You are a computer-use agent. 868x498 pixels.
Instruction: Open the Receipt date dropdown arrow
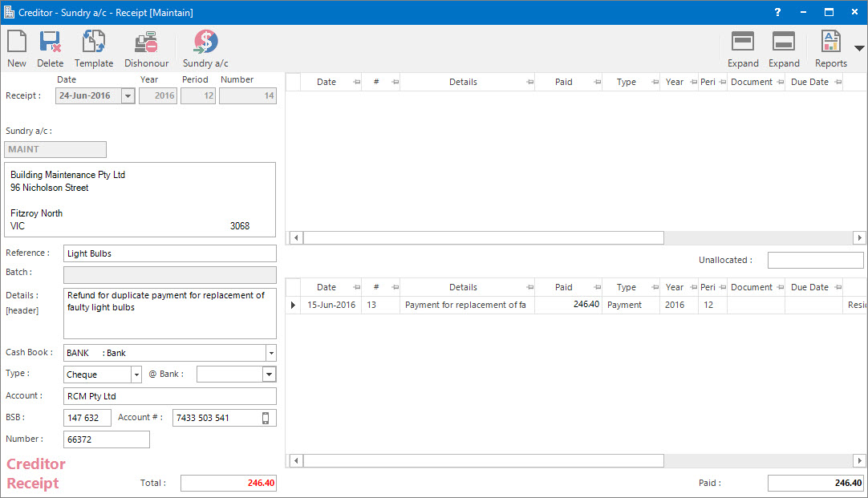127,96
